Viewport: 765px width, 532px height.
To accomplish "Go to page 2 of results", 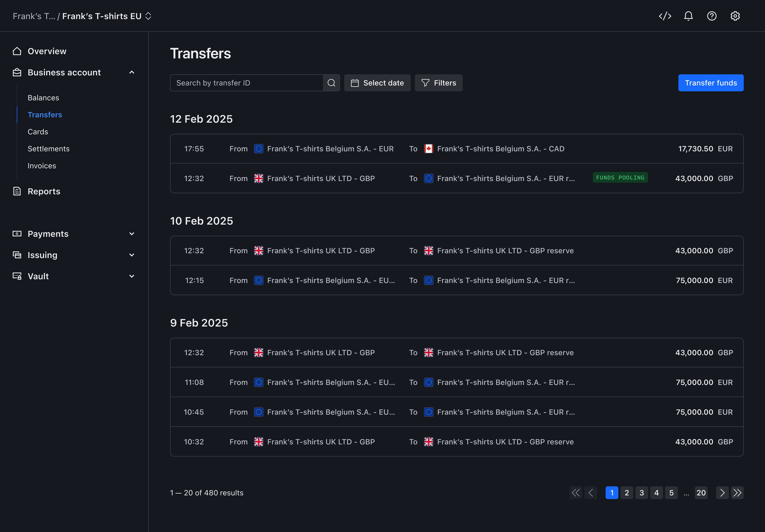I will point(627,493).
